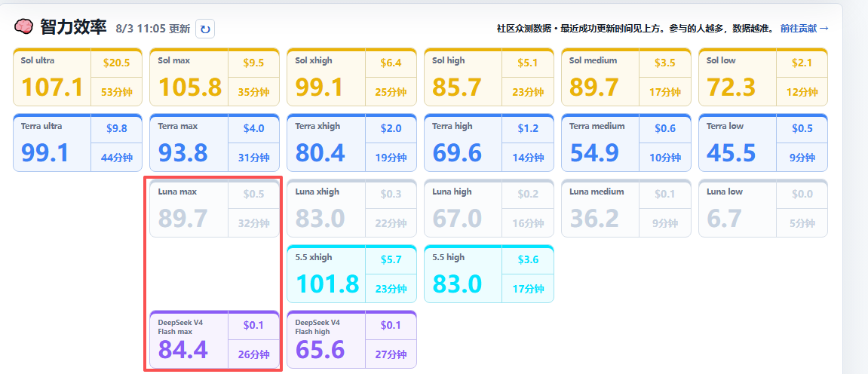
Task: Select the Luna high card label
Action: coord(452,192)
